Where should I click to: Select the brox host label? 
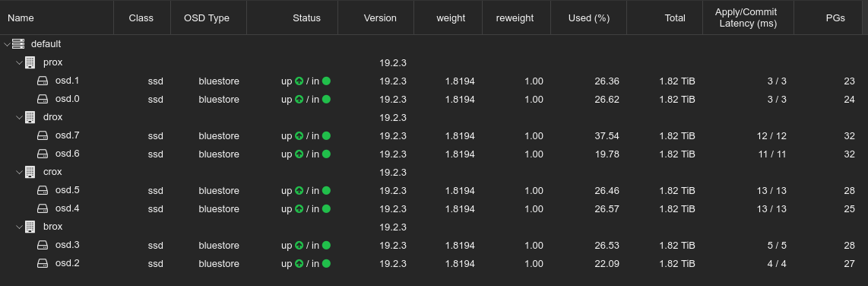pos(52,227)
